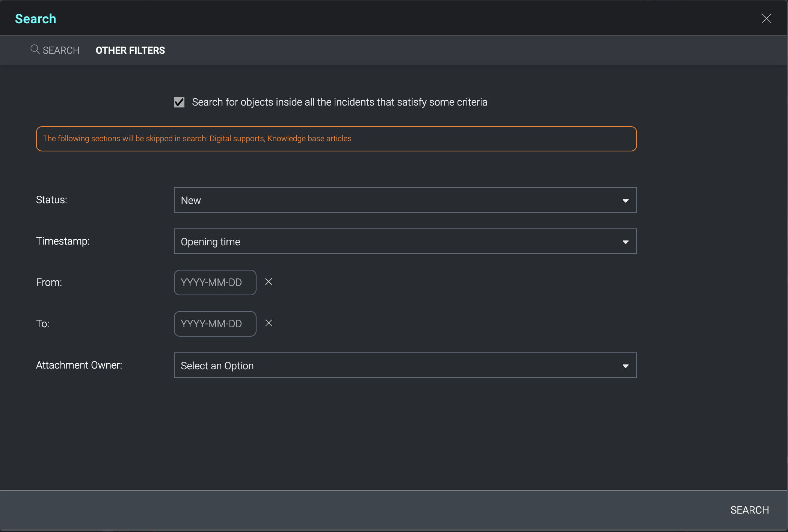Screen dimensions: 788x532
Task: Click the Status dropdown arrow
Action: [625, 201]
